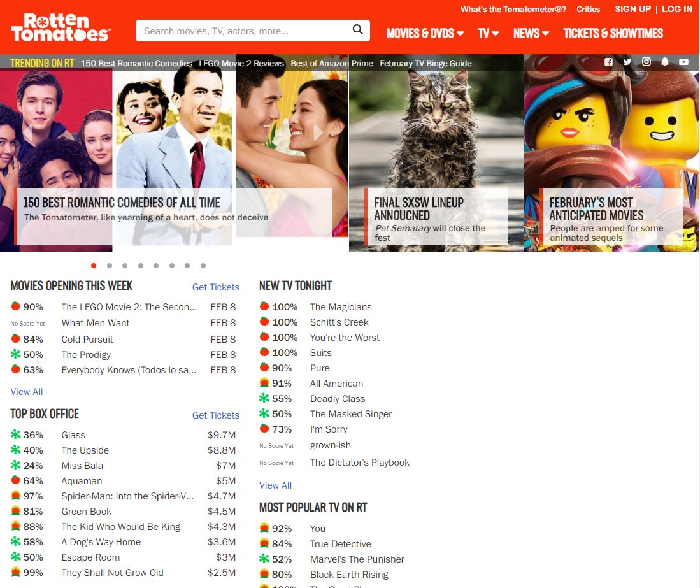Viewport: 700px width, 588px height.
Task: Open Tickets & Showtimes menu item
Action: [x=613, y=33]
